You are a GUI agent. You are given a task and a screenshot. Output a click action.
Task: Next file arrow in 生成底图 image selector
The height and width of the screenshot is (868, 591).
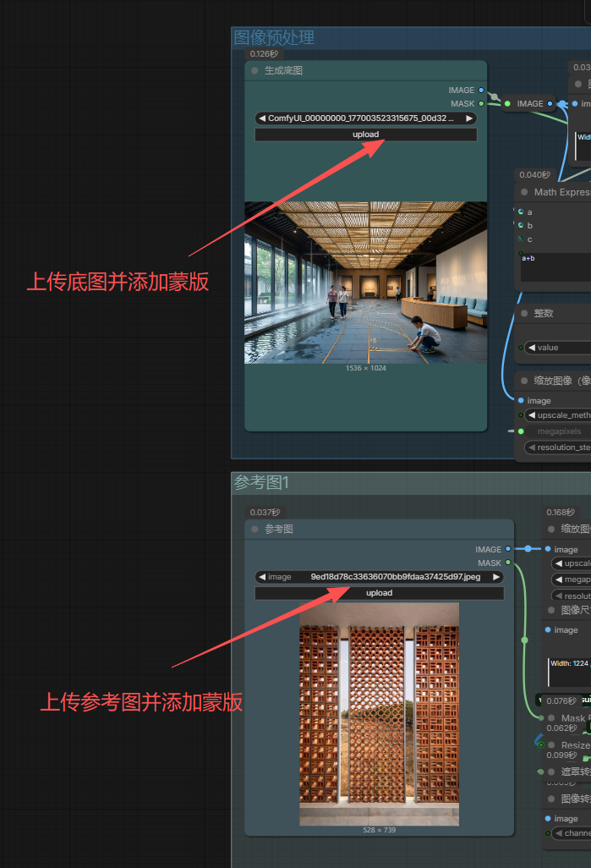pyautogui.click(x=469, y=118)
